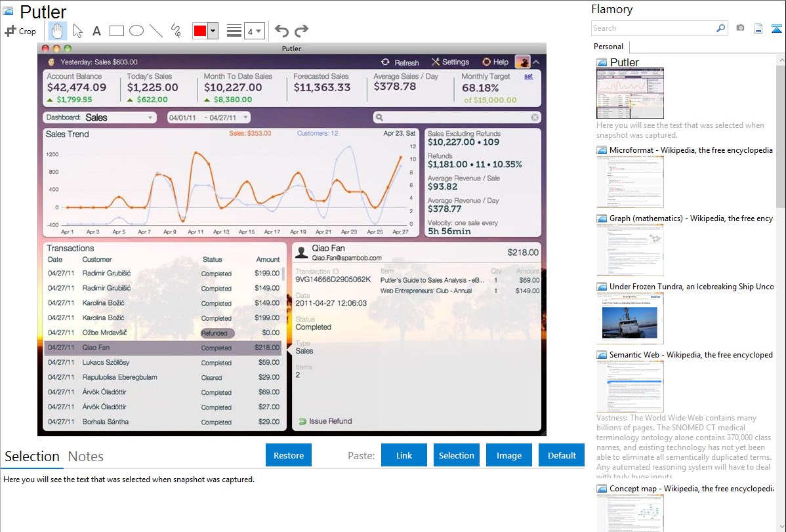Click the Flamory sidebar scrollbar
Viewport: 786px width, 532px height.
click(x=781, y=135)
